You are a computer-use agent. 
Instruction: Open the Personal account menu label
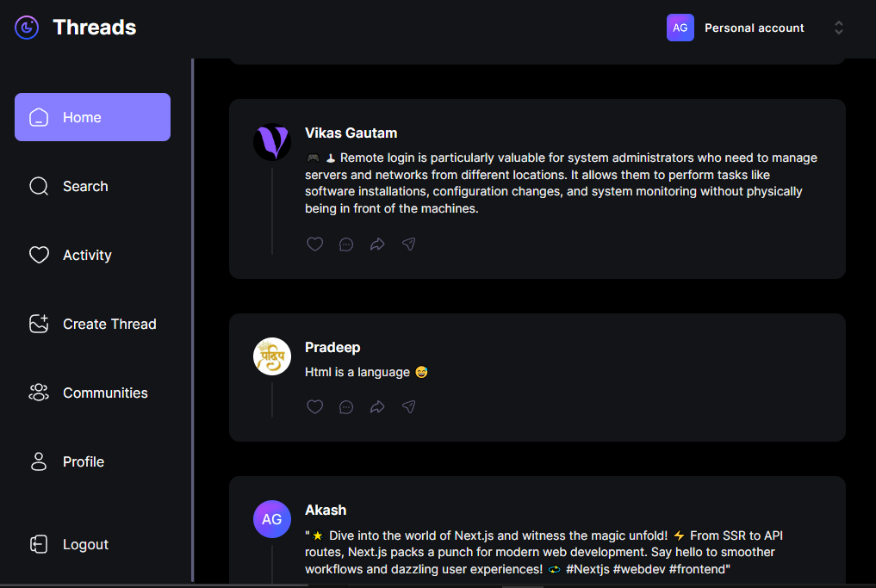point(754,28)
